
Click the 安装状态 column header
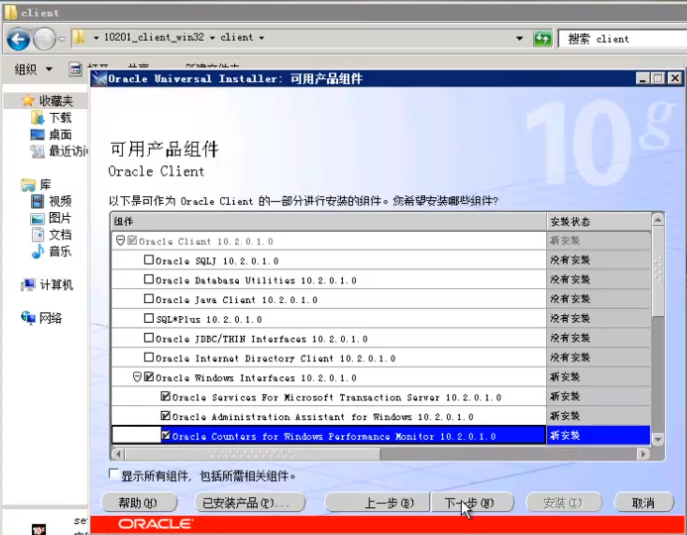tap(598, 221)
